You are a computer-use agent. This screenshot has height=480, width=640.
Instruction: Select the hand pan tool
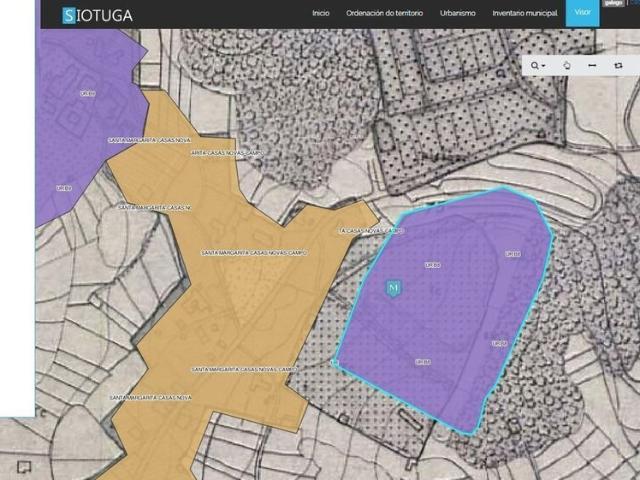[x=567, y=65]
